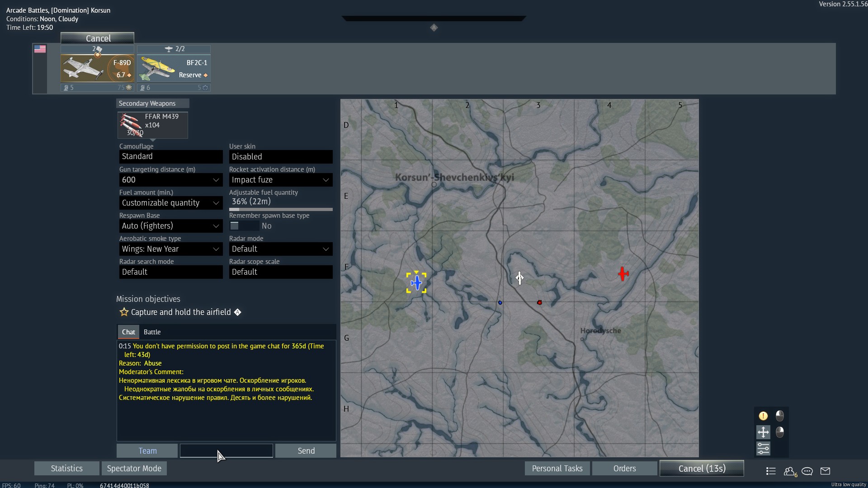Open the mail envelope icon
This screenshot has width=868, height=488.
(x=825, y=471)
